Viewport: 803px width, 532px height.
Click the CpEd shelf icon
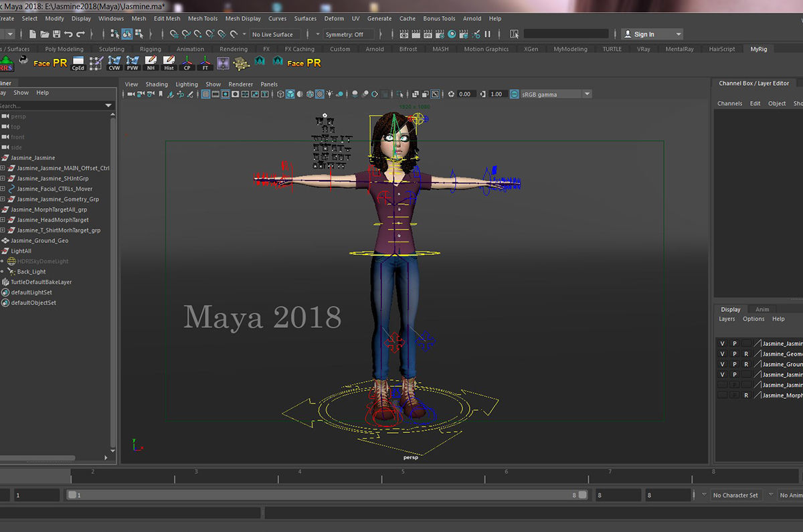tap(78, 63)
